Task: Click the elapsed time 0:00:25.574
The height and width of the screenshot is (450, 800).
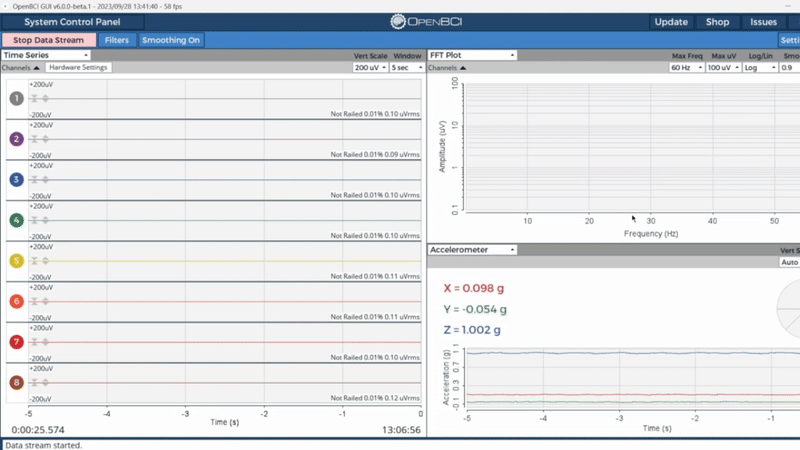Action: coord(38,430)
